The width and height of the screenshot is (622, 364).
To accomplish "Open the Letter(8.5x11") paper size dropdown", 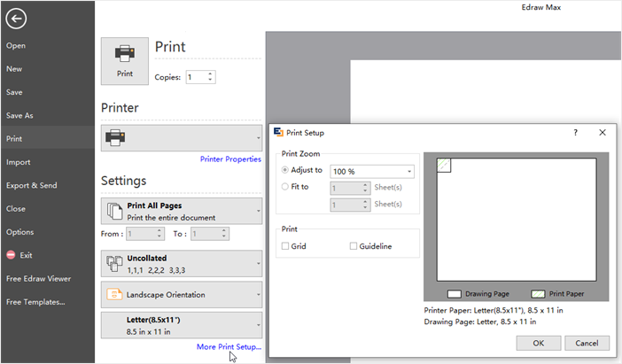I will (x=258, y=325).
